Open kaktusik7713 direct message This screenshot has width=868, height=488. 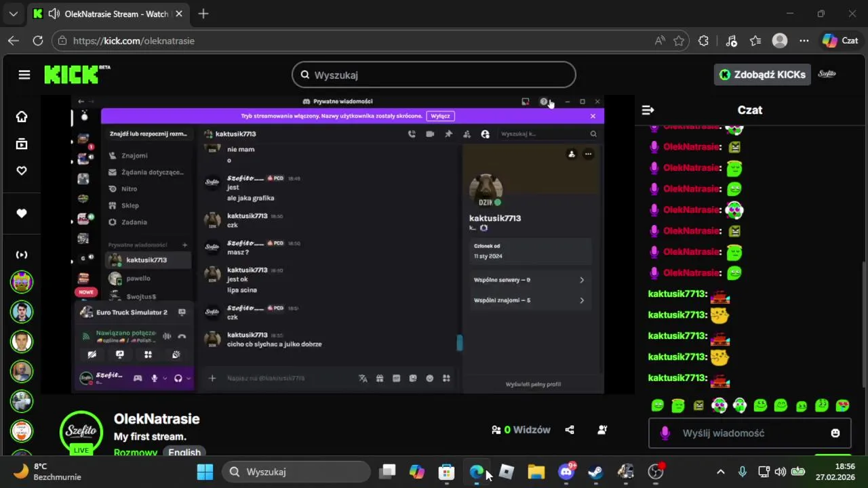click(148, 260)
